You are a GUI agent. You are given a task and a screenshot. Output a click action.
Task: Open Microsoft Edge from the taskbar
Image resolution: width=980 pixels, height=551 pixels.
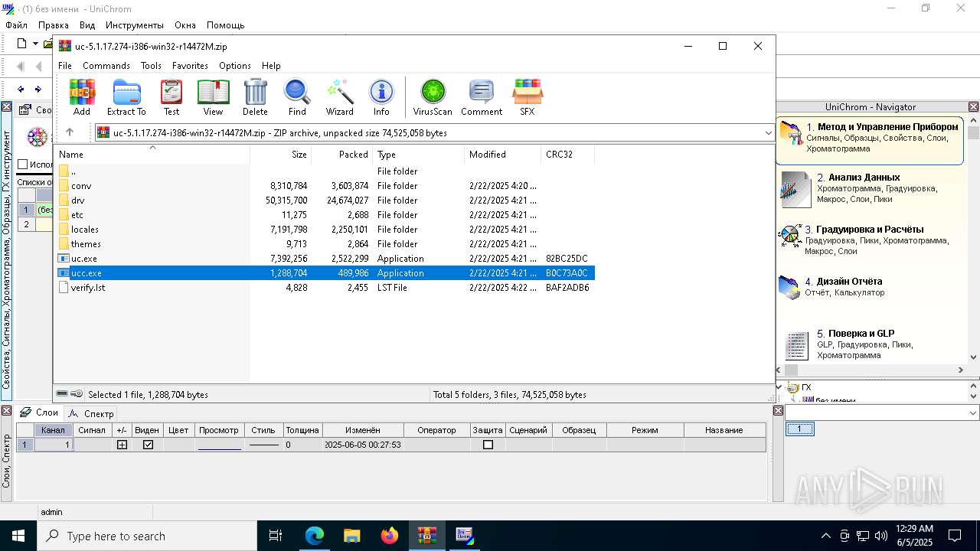pyautogui.click(x=315, y=536)
